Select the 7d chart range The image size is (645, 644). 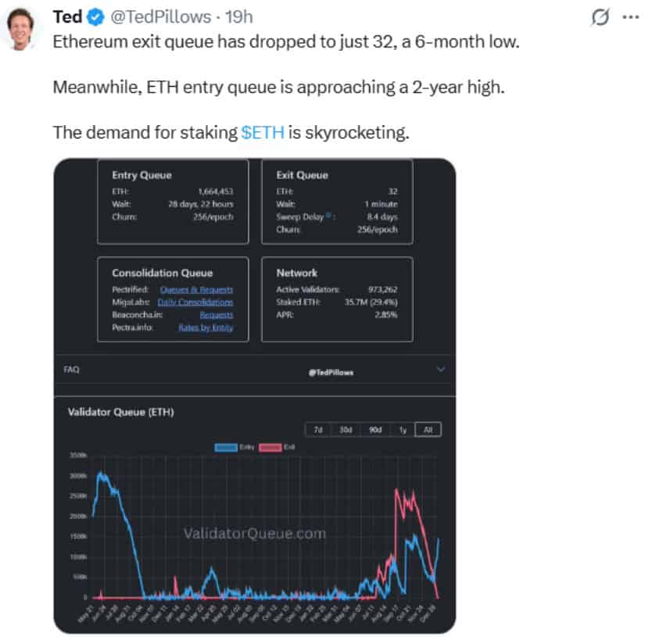point(318,429)
